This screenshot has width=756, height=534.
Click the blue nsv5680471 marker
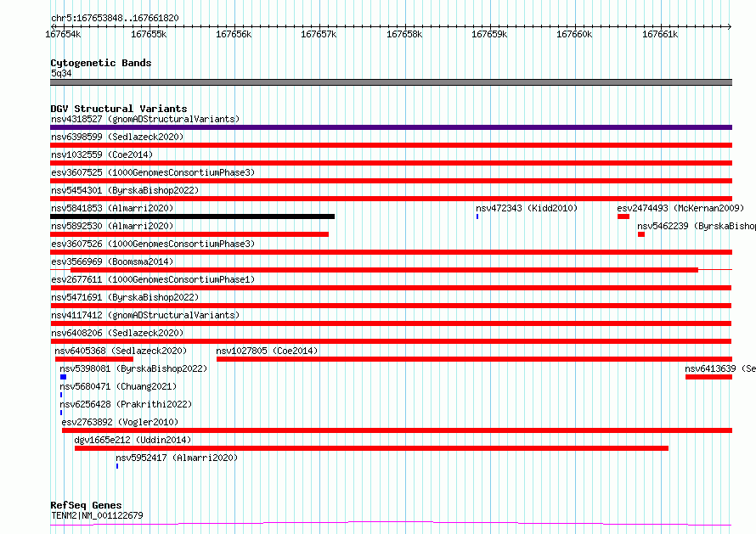coord(61,395)
